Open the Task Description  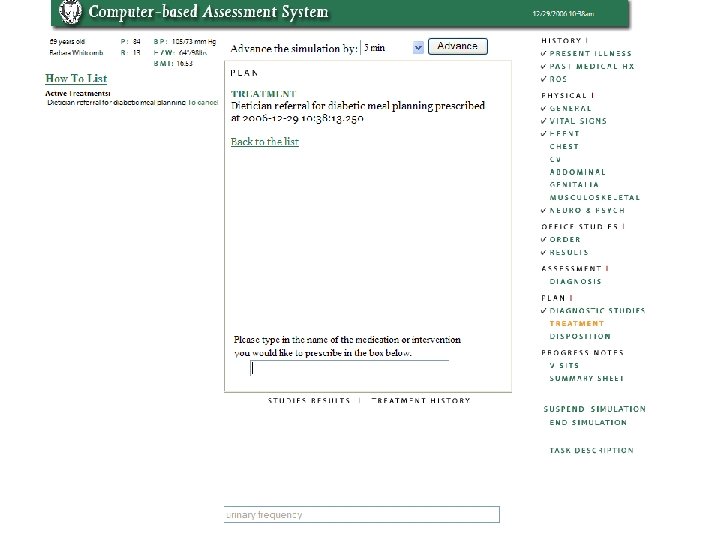(591, 450)
